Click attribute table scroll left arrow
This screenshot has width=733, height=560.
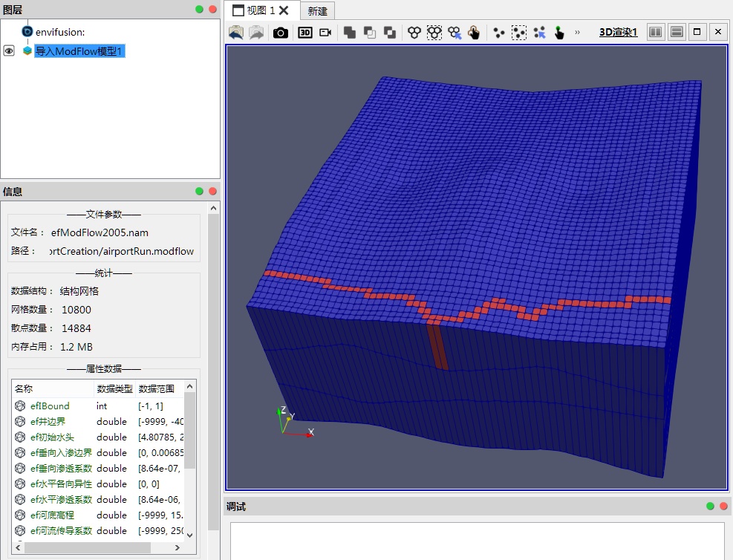click(x=19, y=547)
